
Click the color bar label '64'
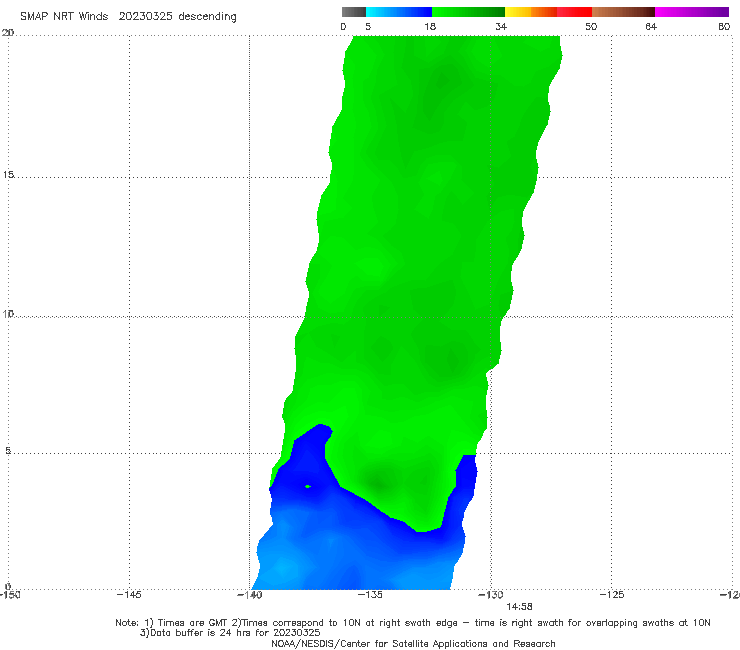point(651,26)
